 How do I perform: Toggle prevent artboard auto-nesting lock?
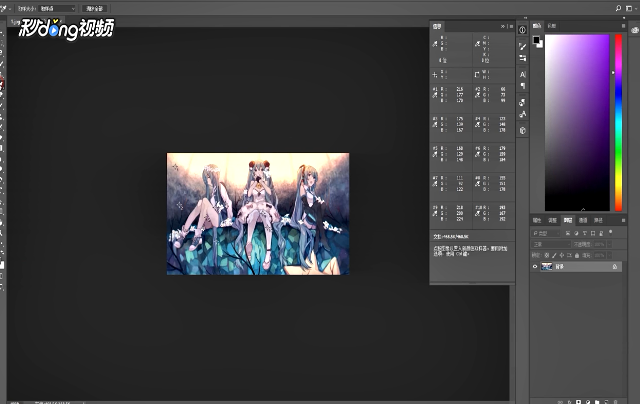[569, 255]
